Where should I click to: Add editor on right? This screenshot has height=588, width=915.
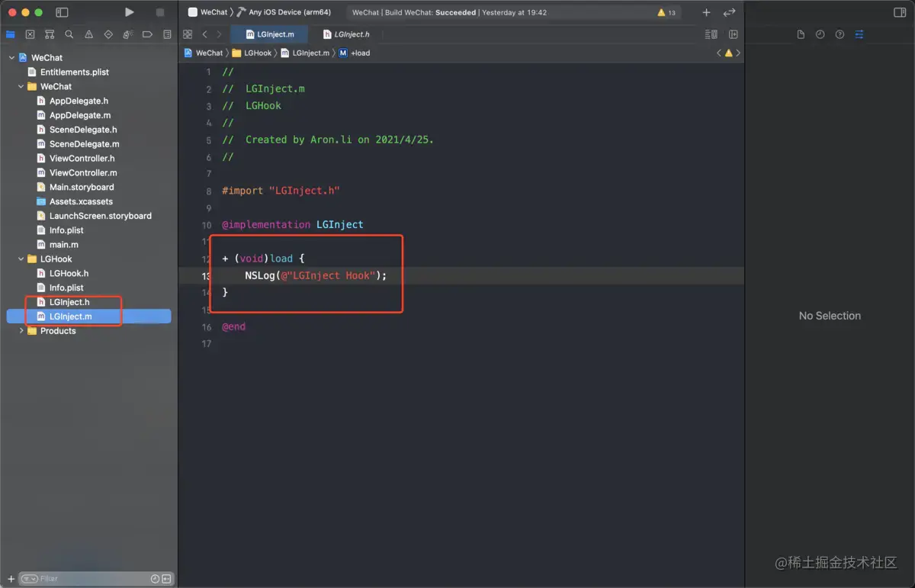tap(733, 34)
